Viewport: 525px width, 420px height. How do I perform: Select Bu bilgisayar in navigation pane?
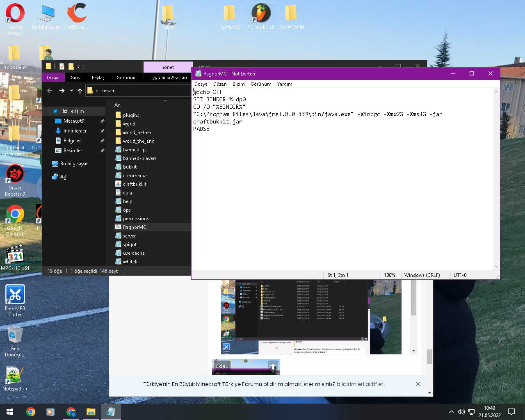tap(74, 164)
